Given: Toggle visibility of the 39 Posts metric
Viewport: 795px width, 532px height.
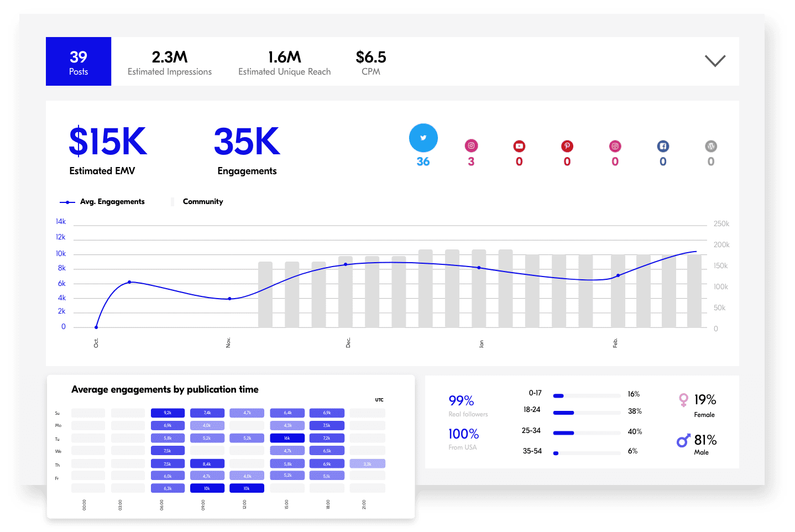Looking at the screenshot, I should tap(79, 61).
